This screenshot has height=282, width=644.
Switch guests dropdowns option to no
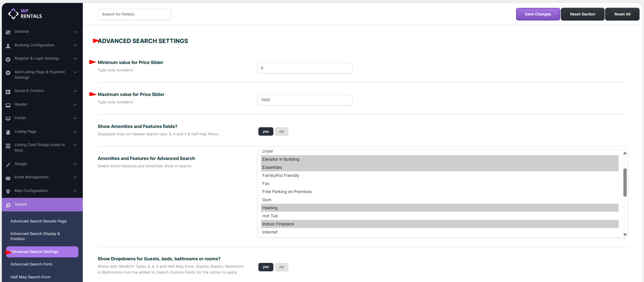pyautogui.click(x=282, y=267)
